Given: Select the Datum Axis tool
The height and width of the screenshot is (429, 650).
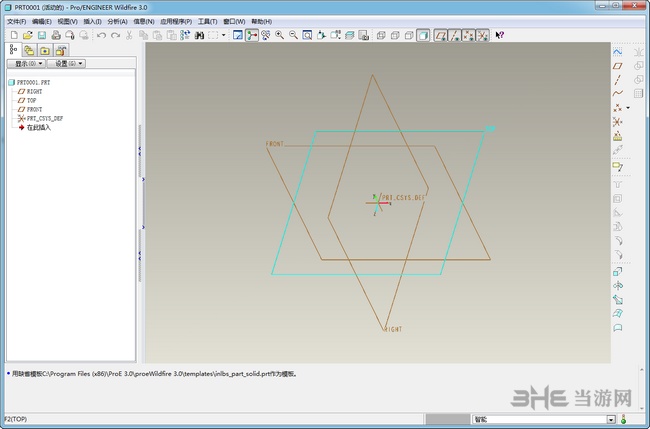Looking at the screenshot, I should point(618,79).
